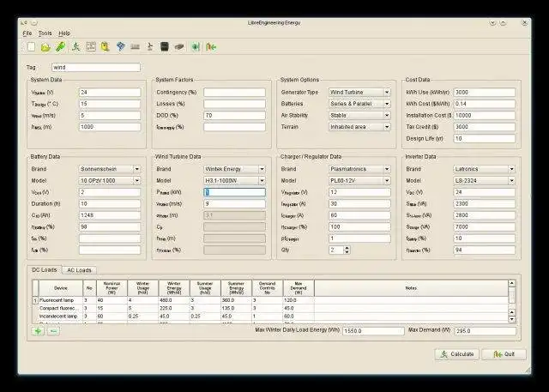Screen dimensions: 549x392
Task: Switch to the AC Loads tab
Action: click(79, 270)
